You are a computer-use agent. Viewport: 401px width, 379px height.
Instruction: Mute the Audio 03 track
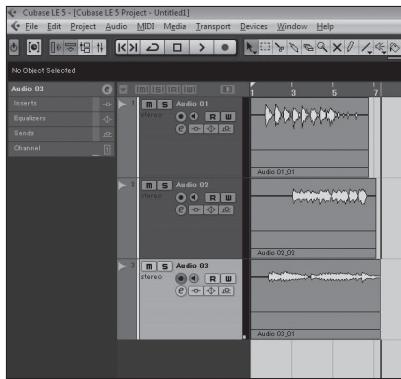click(149, 266)
